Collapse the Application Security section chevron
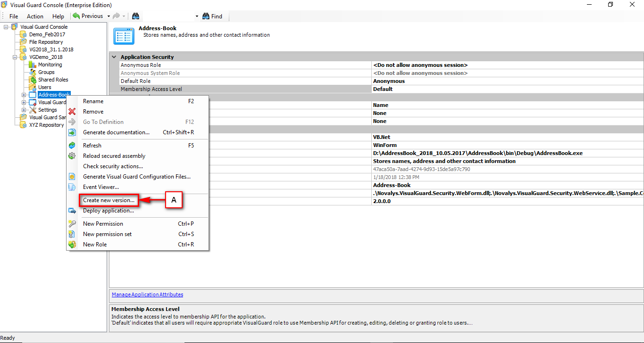Screen dimensions: 644x343 [x=113, y=56]
